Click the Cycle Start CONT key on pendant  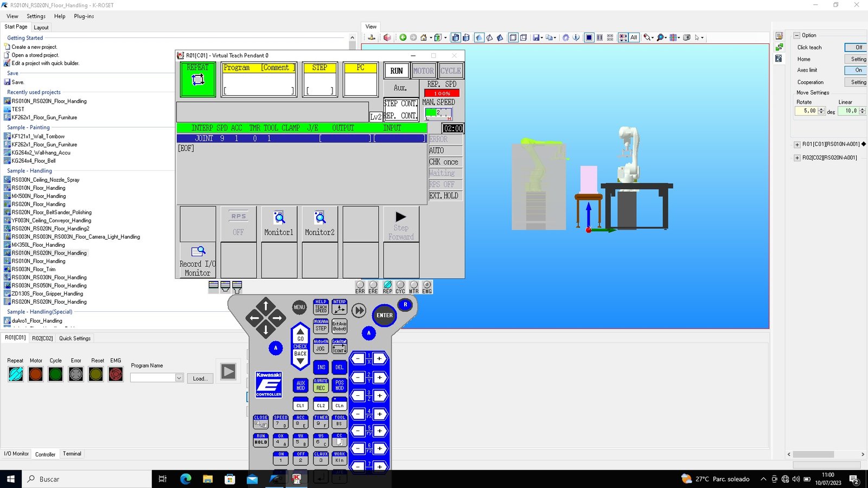tap(340, 346)
